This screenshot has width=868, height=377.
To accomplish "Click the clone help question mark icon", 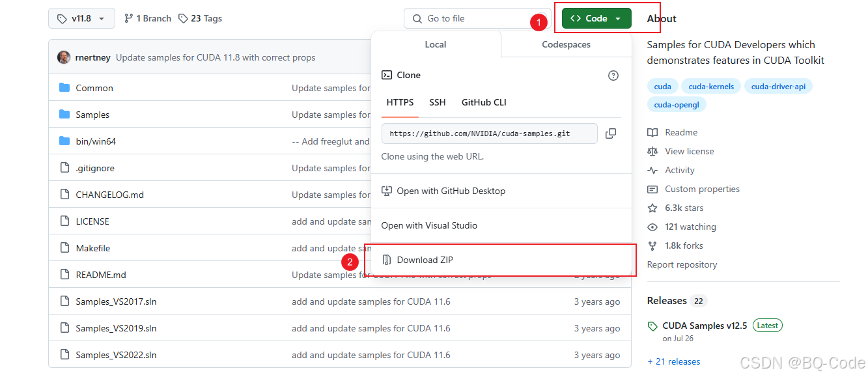I will point(613,76).
